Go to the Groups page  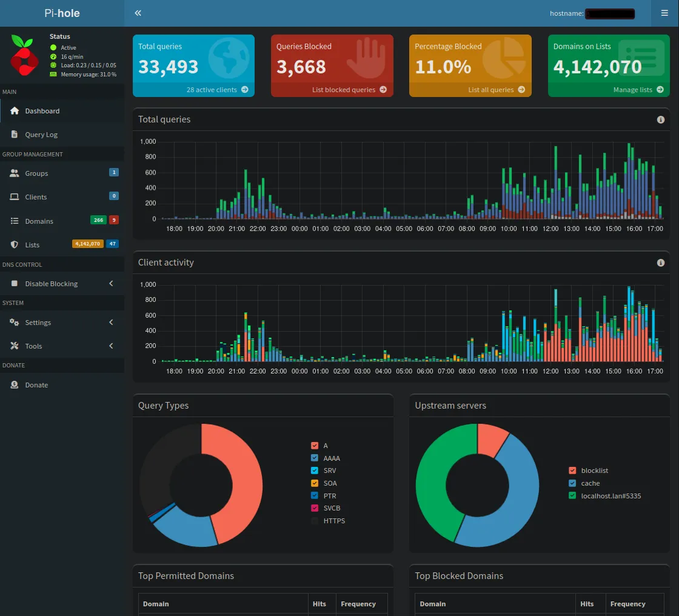62,173
